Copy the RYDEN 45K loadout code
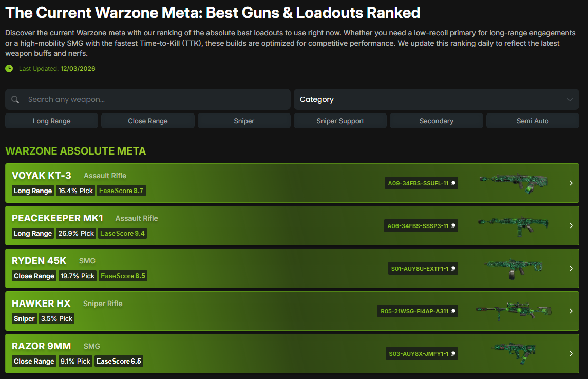This screenshot has width=588, height=379. 452,269
